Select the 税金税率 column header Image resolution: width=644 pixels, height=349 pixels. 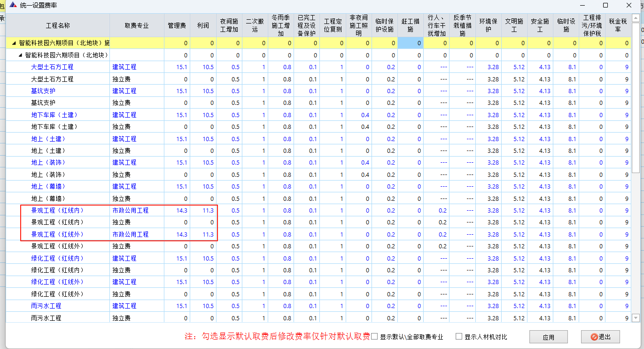(x=618, y=25)
